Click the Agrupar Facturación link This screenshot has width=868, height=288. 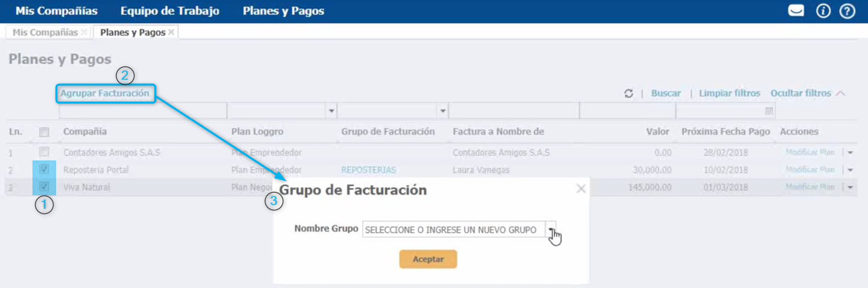point(105,94)
